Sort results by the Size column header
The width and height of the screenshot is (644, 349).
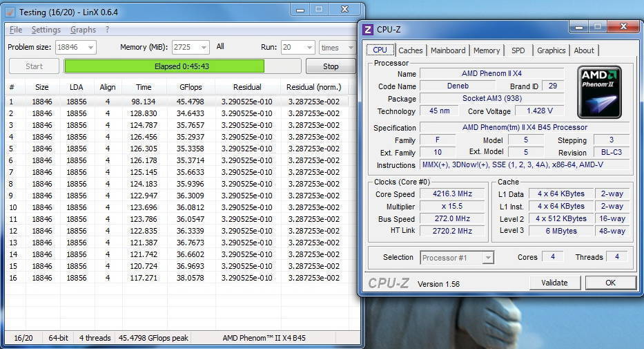coord(42,87)
